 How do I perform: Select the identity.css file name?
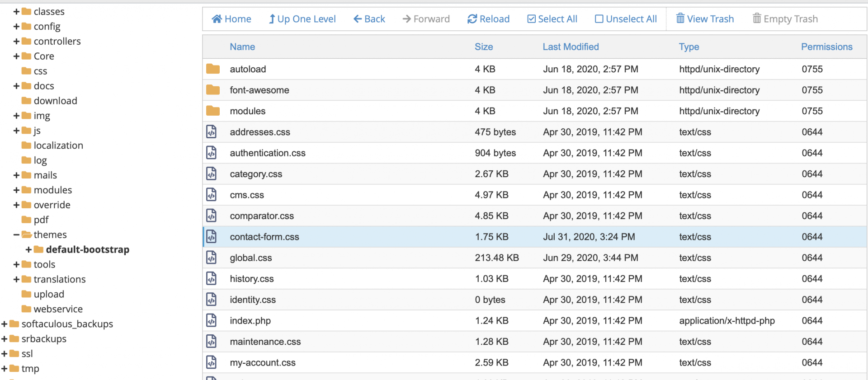pos(253,300)
